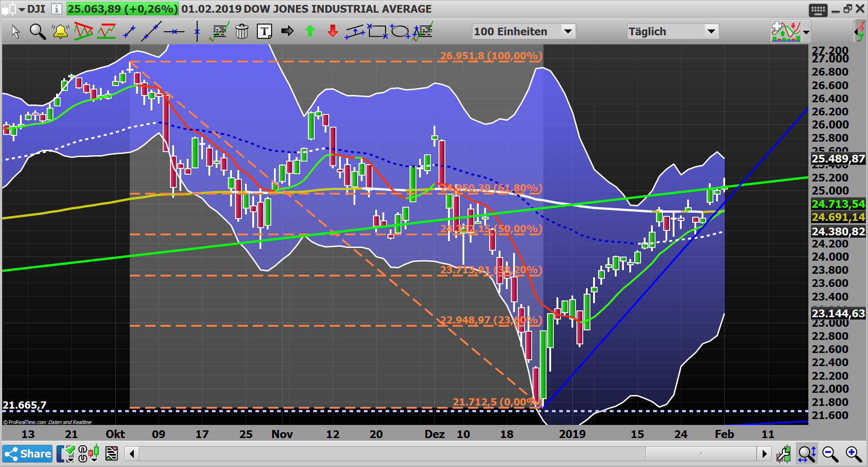The image size is (868, 467).
Task: Expand the indicator menu dropdown arrow
Action: pos(806,32)
